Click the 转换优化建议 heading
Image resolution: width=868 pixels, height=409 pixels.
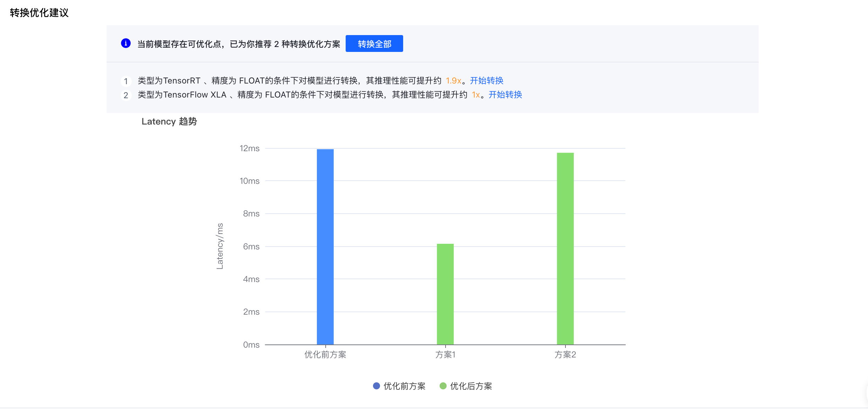(39, 13)
